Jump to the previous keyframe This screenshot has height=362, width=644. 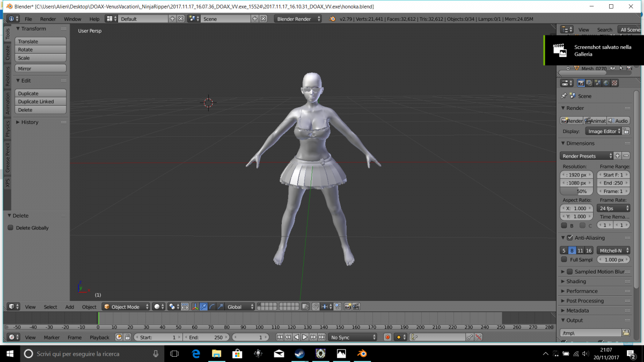pyautogui.click(x=288, y=337)
